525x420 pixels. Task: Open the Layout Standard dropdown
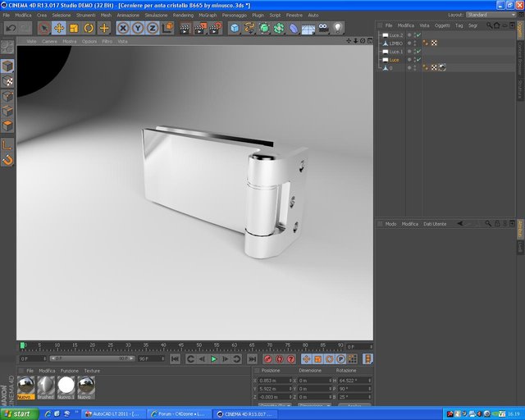click(491, 15)
